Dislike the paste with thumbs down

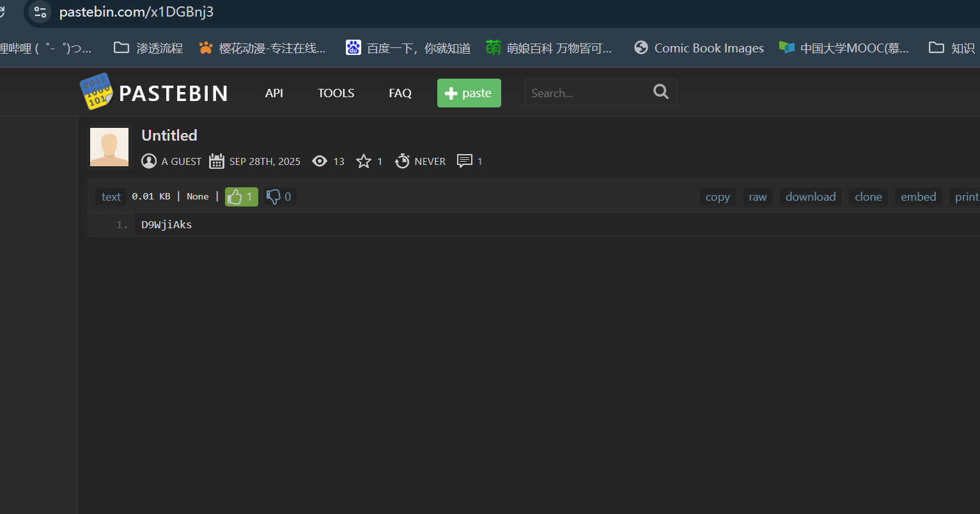[x=279, y=197]
